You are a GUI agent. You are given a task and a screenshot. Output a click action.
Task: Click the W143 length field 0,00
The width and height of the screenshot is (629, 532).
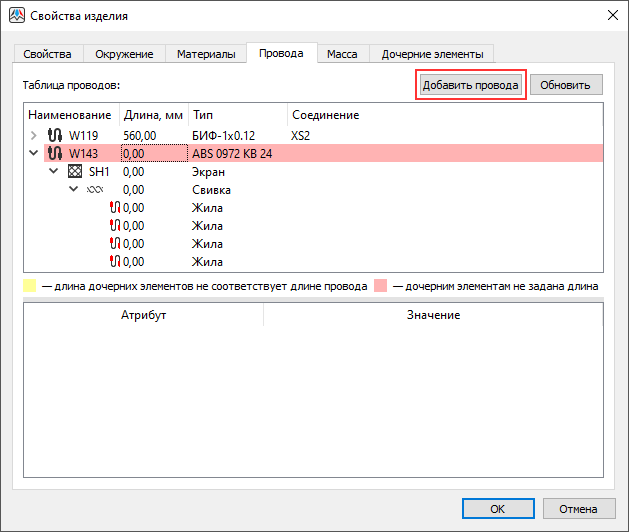coord(153,153)
